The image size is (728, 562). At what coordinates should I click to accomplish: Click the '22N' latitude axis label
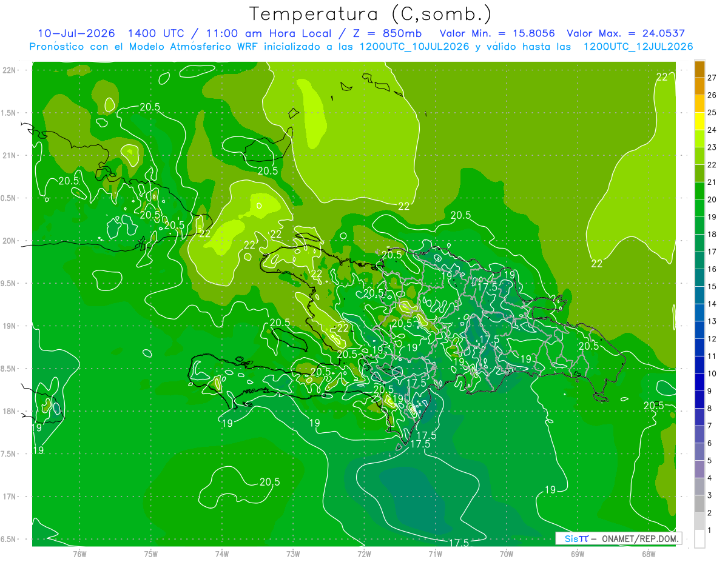(x=9, y=70)
